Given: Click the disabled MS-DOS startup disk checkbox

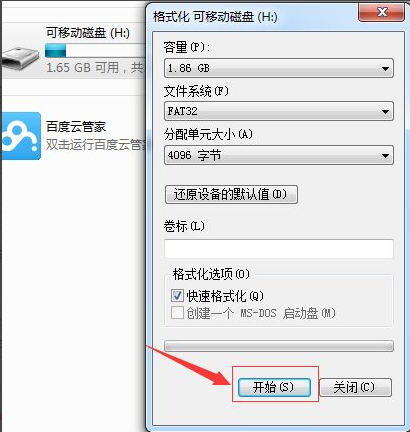Looking at the screenshot, I should (177, 313).
